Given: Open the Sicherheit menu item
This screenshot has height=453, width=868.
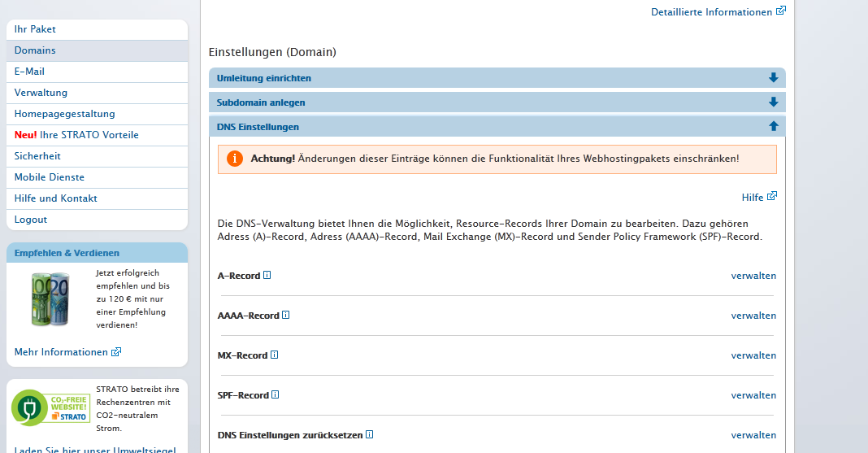Looking at the screenshot, I should pos(97,156).
